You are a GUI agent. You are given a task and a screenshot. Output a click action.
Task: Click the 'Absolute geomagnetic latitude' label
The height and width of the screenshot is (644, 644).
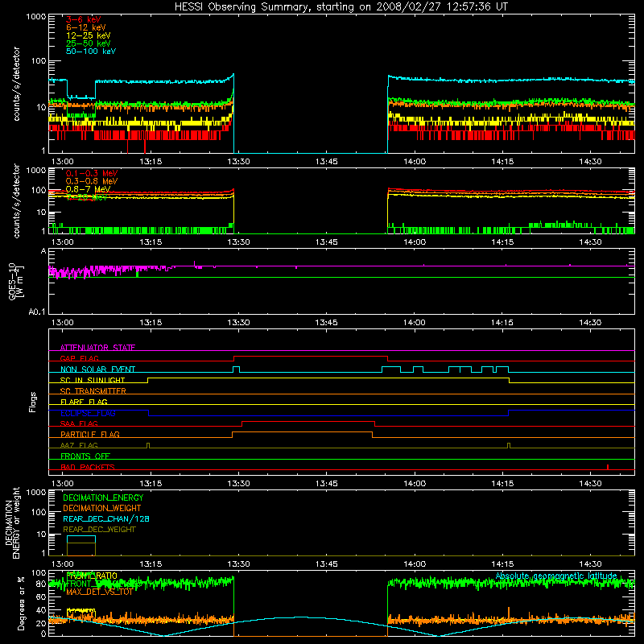click(x=556, y=576)
